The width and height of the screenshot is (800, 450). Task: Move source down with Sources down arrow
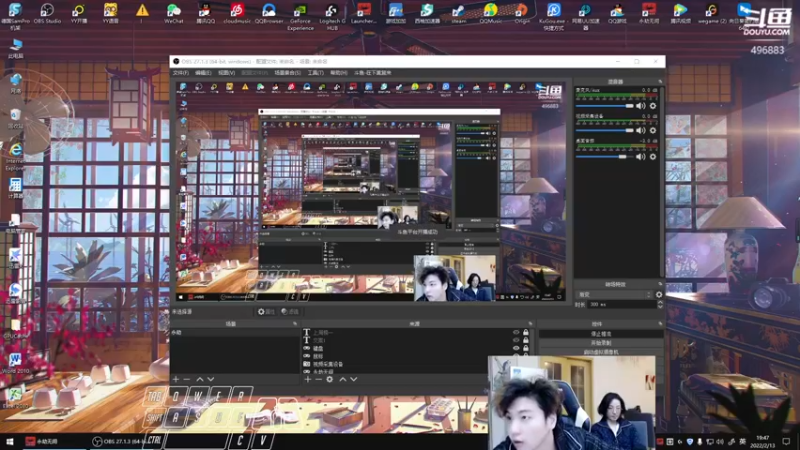354,379
